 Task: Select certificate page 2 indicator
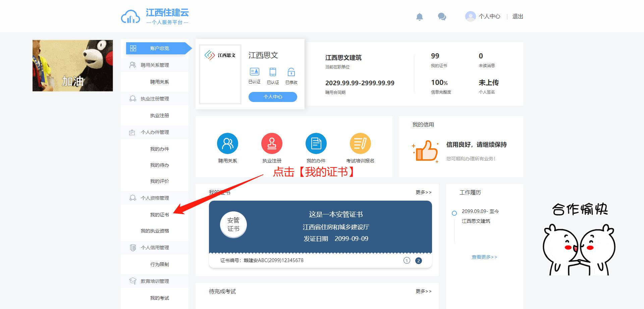pos(418,261)
